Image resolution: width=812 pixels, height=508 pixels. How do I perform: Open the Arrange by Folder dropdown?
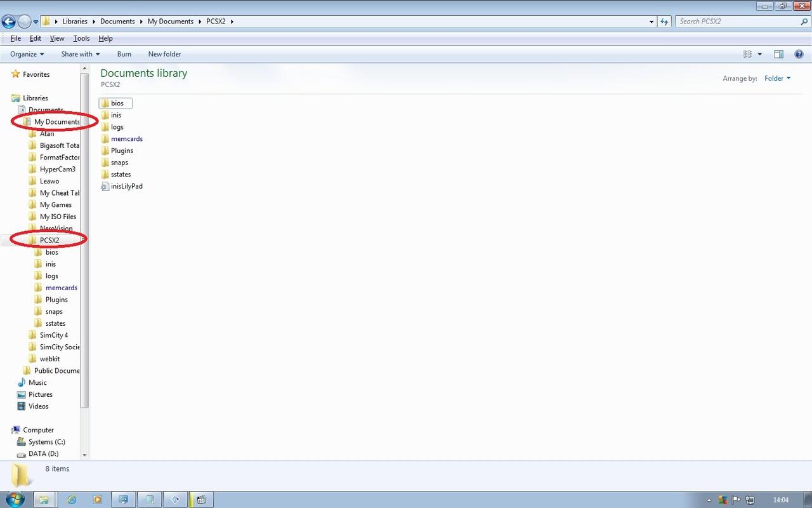tap(778, 79)
